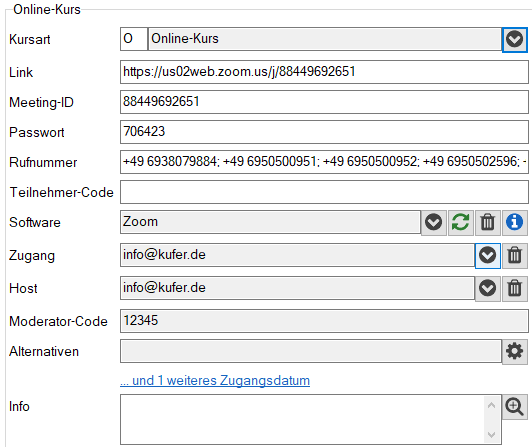Click the Software field showing Zoom
532x447 pixels.
click(x=270, y=222)
